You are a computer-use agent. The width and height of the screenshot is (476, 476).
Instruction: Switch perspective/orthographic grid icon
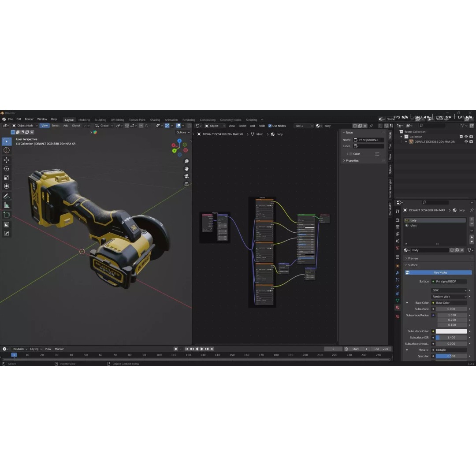pyautogui.click(x=186, y=184)
